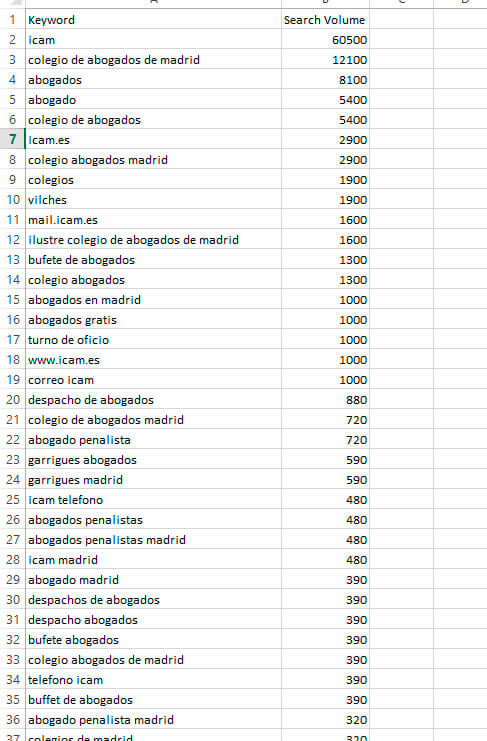Select entire row 7 via its row header
The width and height of the screenshot is (487, 741).
point(12,140)
